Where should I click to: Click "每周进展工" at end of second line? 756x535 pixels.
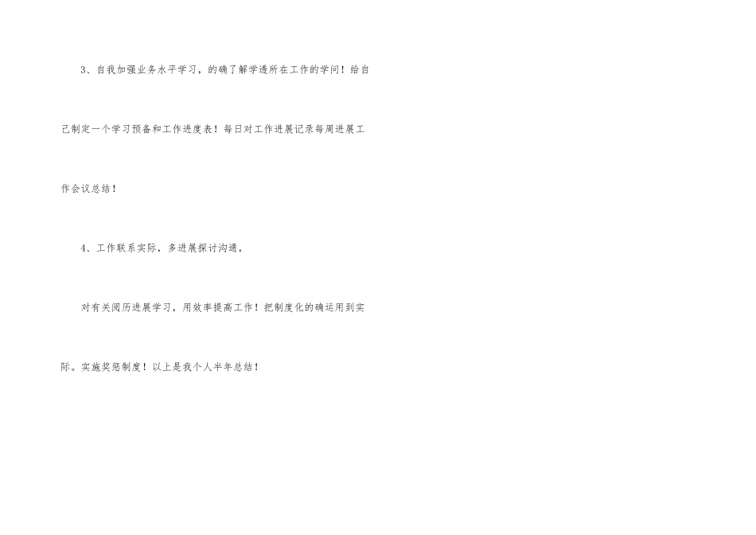click(x=340, y=129)
